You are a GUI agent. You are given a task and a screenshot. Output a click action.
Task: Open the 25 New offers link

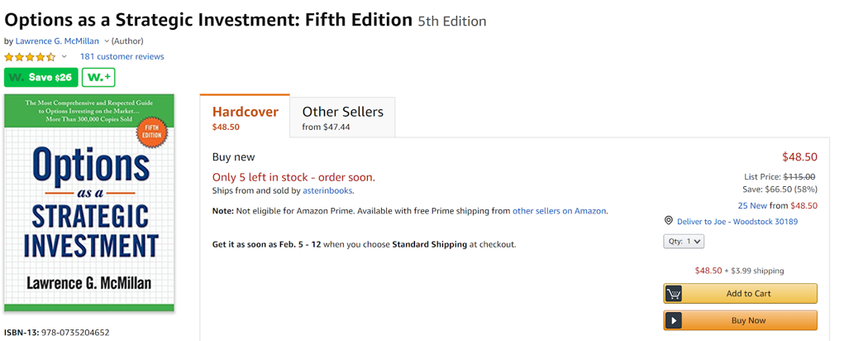click(x=751, y=206)
